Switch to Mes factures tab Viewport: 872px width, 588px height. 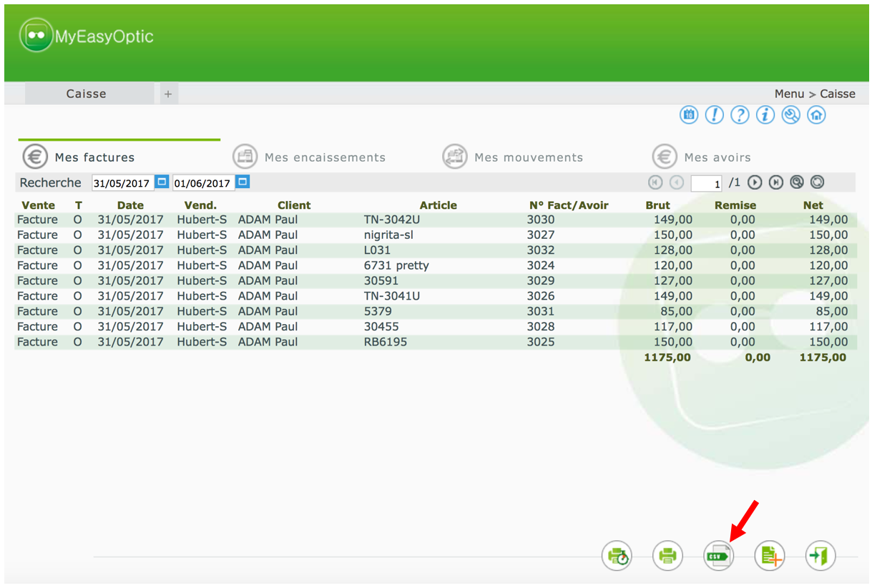94,157
